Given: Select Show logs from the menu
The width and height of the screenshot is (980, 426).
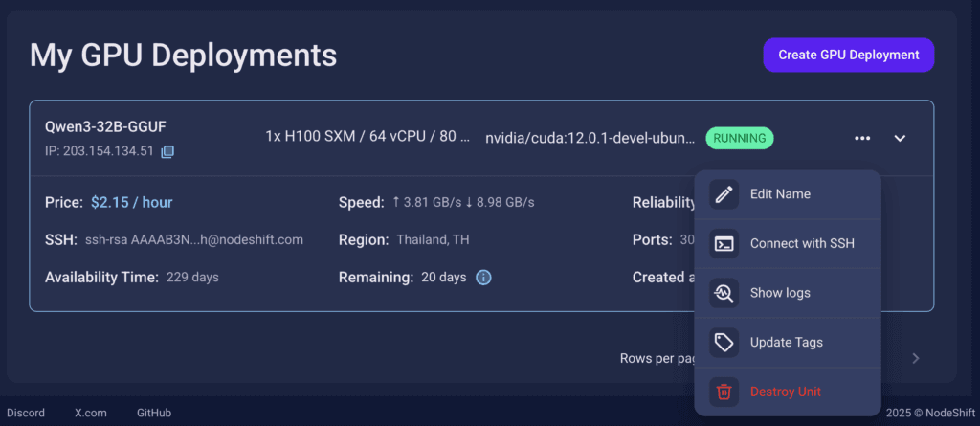Looking at the screenshot, I should point(788,293).
